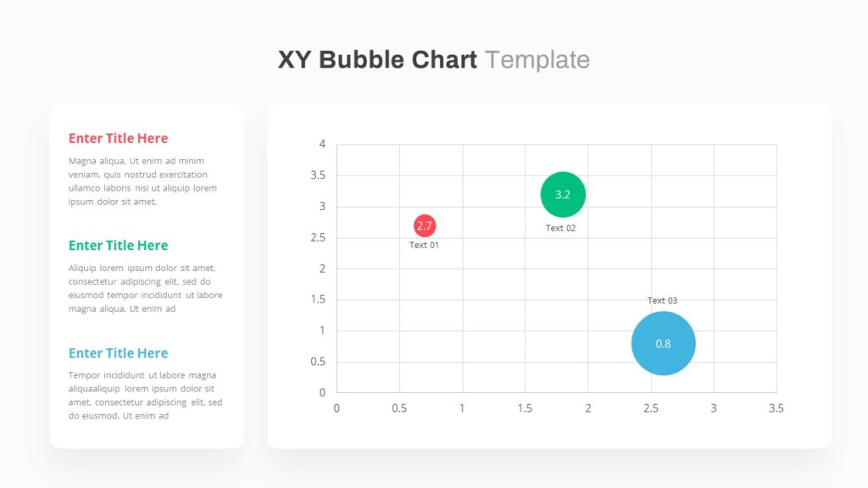Image resolution: width=868 pixels, height=488 pixels.
Task: Click paragraph starting with Magna aliqua
Action: (142, 181)
